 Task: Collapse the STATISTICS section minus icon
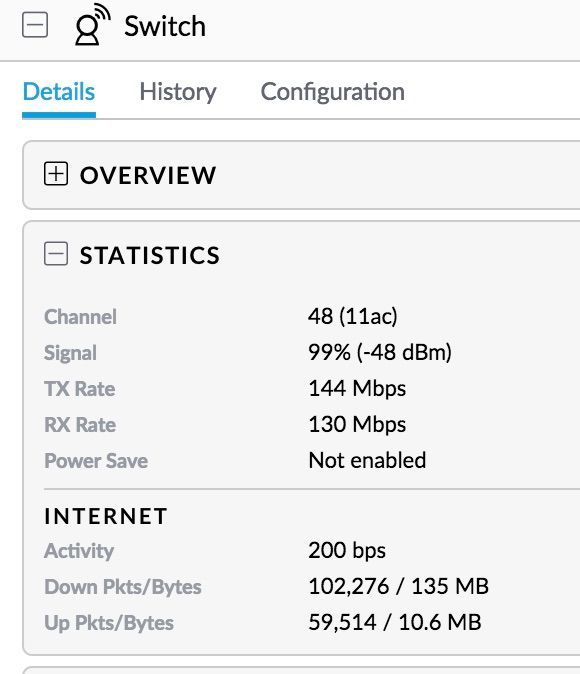click(x=56, y=254)
